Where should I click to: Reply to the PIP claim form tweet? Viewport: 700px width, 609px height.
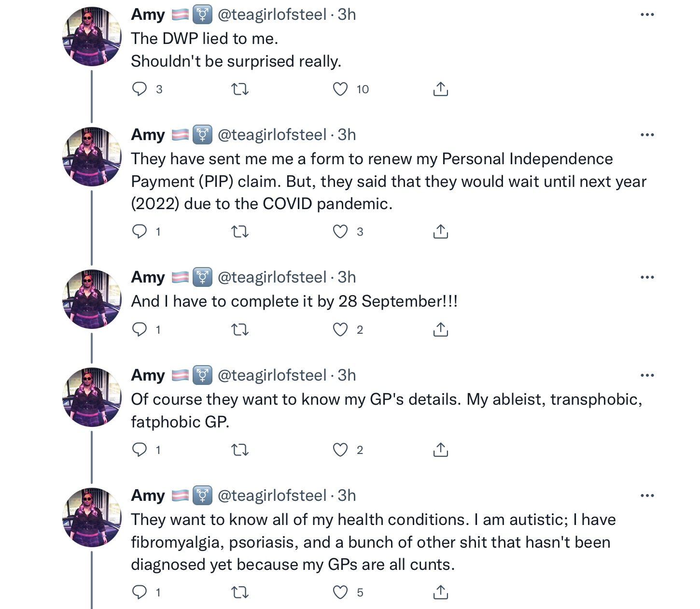(x=140, y=231)
